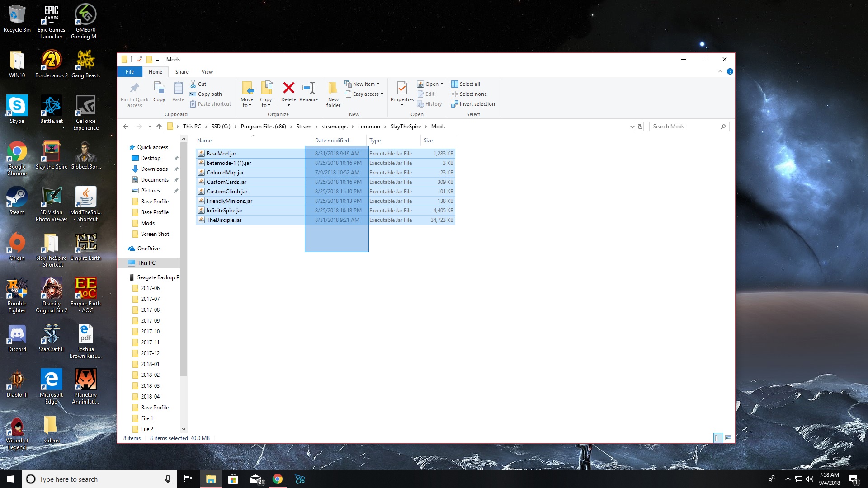The image size is (868, 488).
Task: Collapse the ribbon with the chevron
Action: (x=721, y=71)
